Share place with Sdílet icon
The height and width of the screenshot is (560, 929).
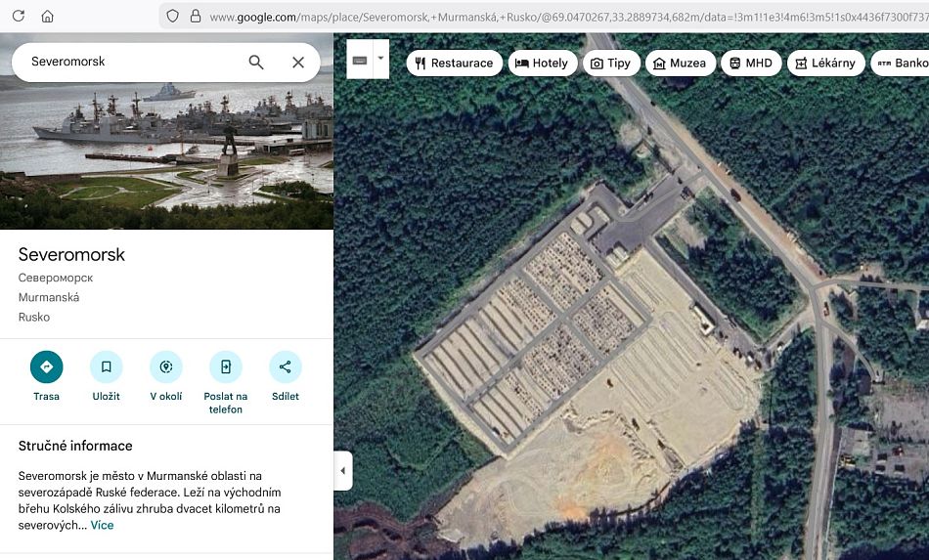pos(286,367)
